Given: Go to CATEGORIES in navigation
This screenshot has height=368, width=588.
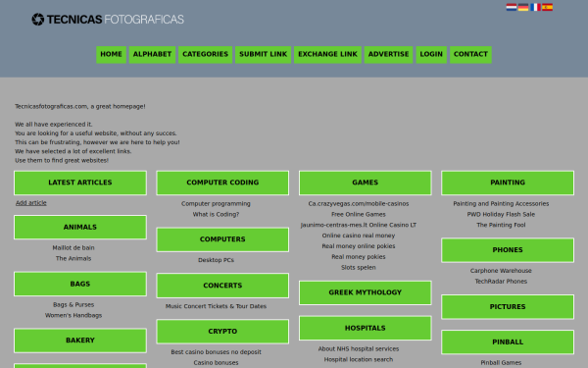Looking at the screenshot, I should (x=205, y=54).
